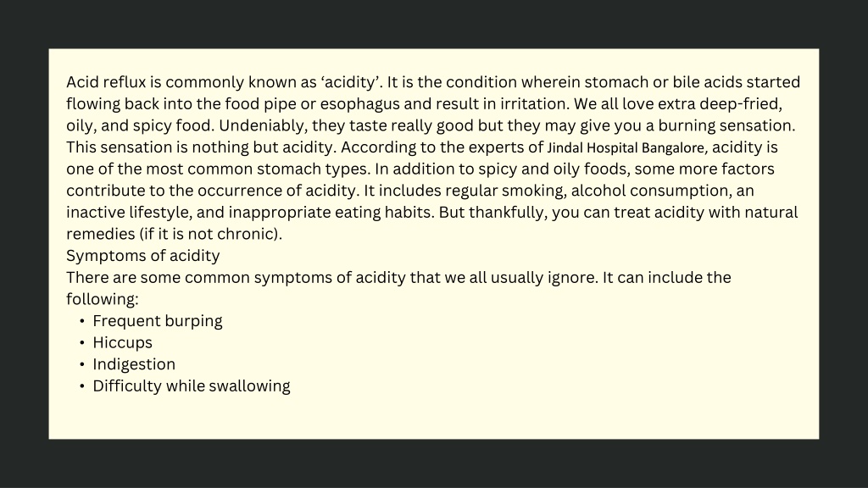868x488 pixels.
Task: Click the text '(if it is not chronic)'
Action: [210, 234]
